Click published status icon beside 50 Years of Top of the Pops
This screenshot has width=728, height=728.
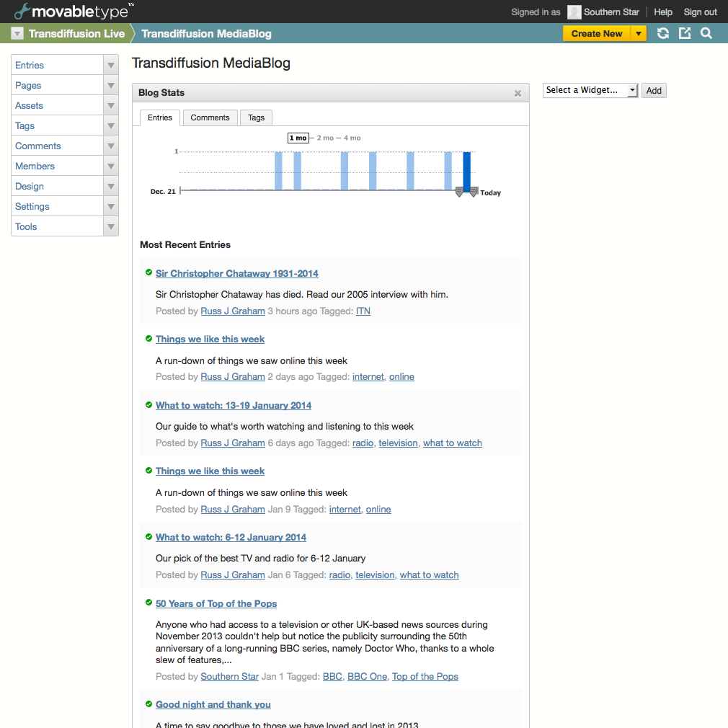148,603
